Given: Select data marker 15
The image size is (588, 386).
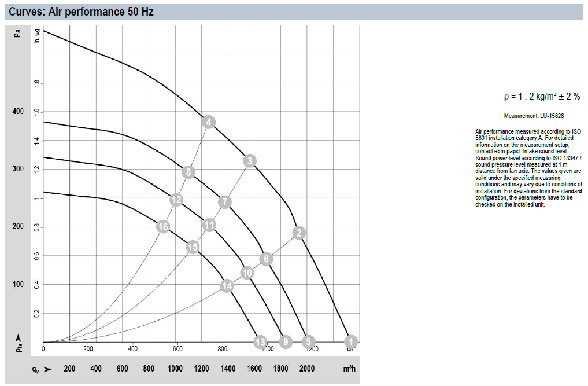Looking at the screenshot, I should point(193,247).
